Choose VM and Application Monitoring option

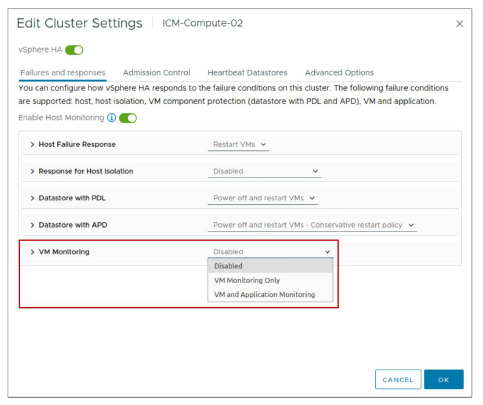(270, 295)
